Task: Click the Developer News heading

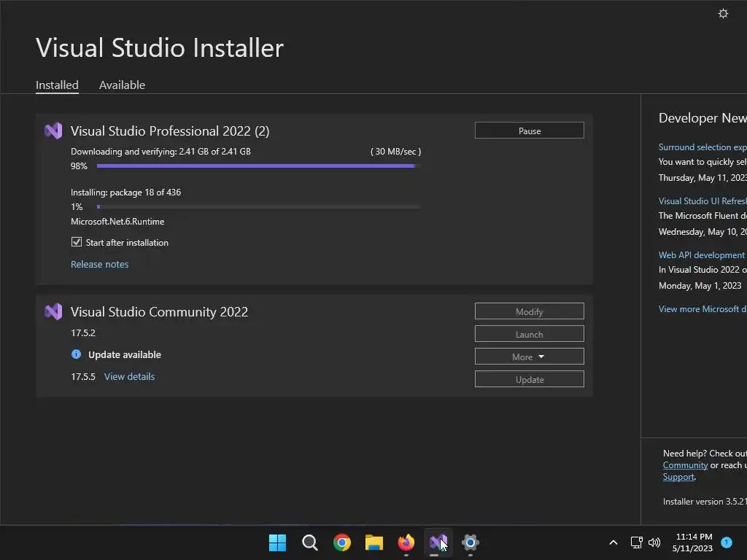Action: 703,118
